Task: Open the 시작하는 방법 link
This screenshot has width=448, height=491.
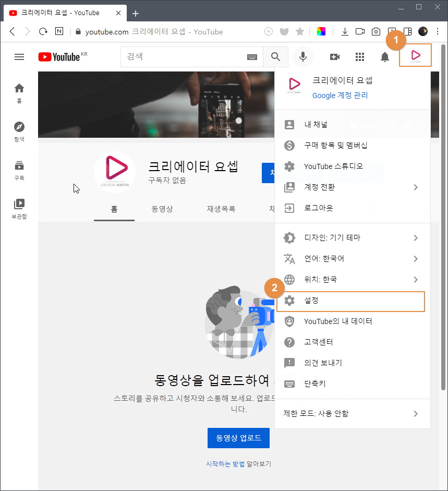Action: [225, 464]
